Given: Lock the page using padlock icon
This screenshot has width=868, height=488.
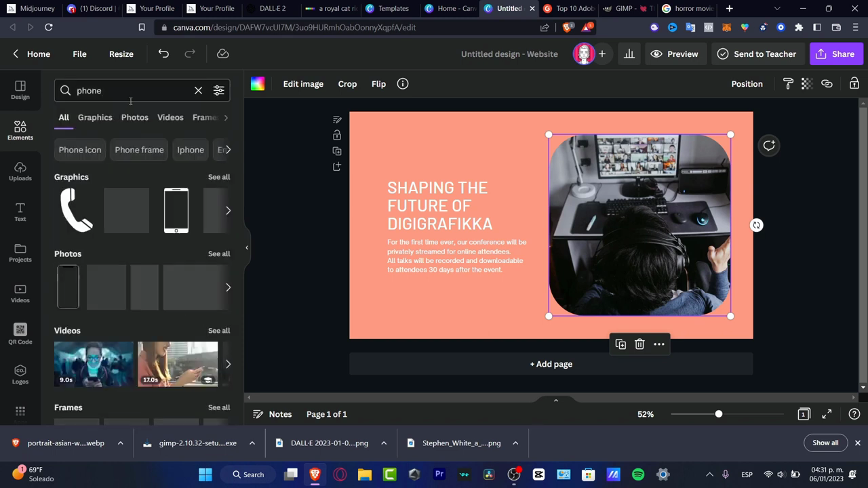Looking at the screenshot, I should tap(337, 135).
